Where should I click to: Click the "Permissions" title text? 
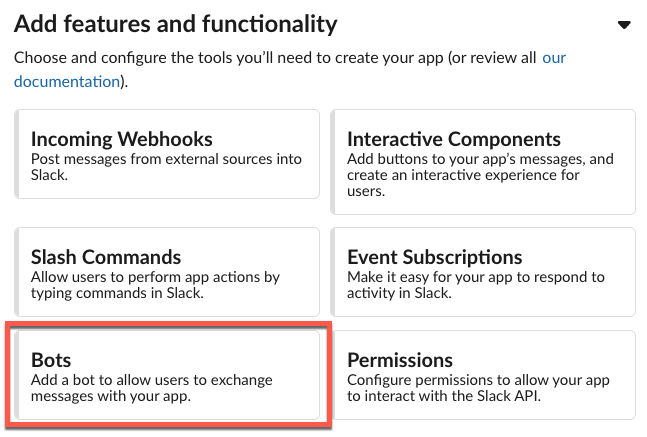pos(400,359)
